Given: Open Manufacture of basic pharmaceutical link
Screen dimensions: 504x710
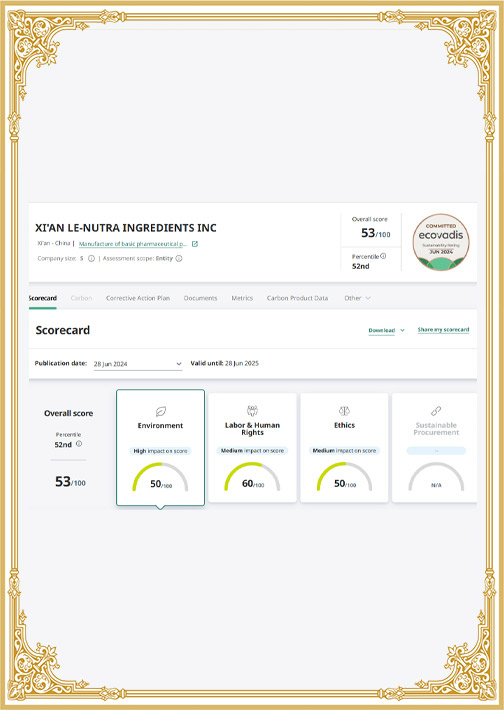Looking at the screenshot, I should coord(133,244).
